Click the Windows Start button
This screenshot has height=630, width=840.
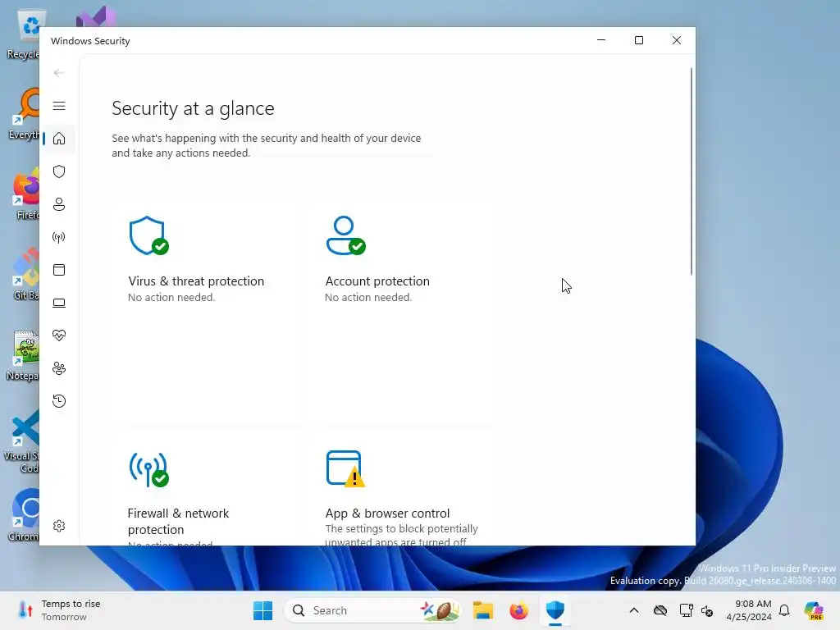(x=262, y=610)
